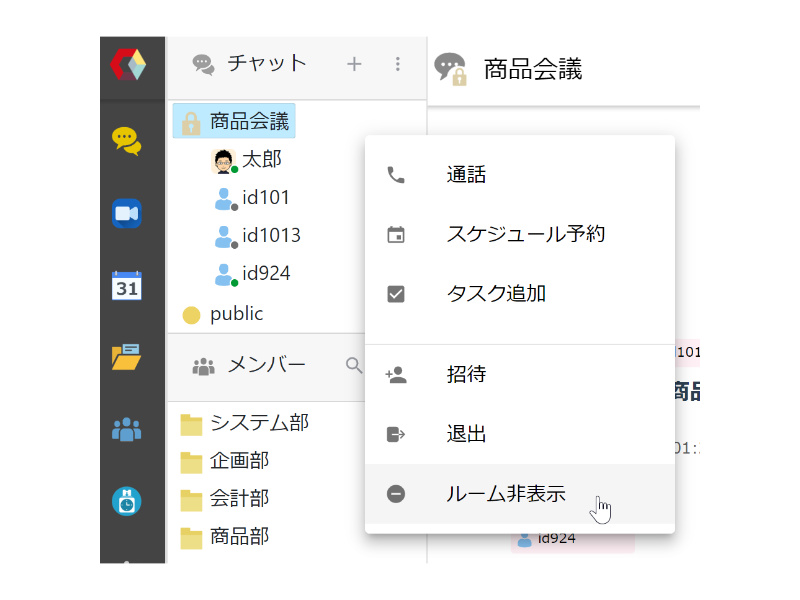
Task: Open the time clock sidebar icon
Action: pyautogui.click(x=127, y=502)
